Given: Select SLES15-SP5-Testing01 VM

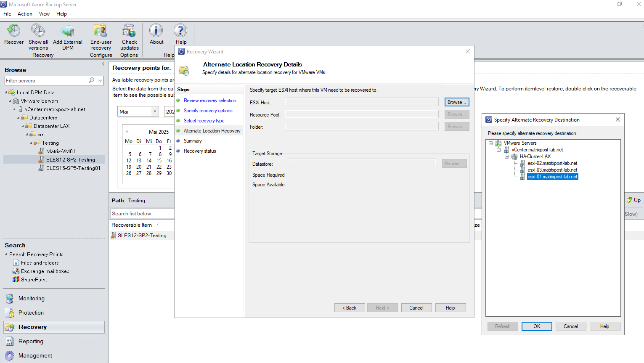Looking at the screenshot, I should click(73, 168).
